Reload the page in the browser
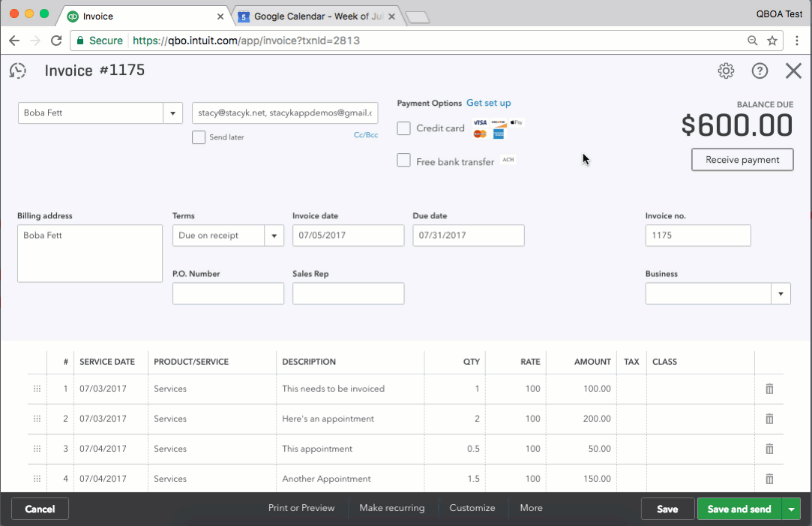Viewport: 812px width, 526px height. [x=56, y=41]
